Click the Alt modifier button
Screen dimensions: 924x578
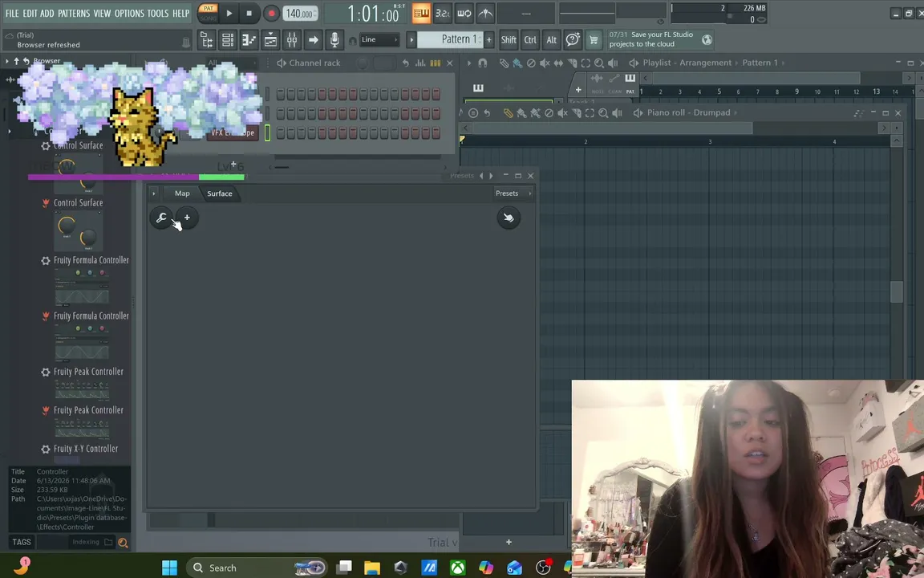(551, 39)
